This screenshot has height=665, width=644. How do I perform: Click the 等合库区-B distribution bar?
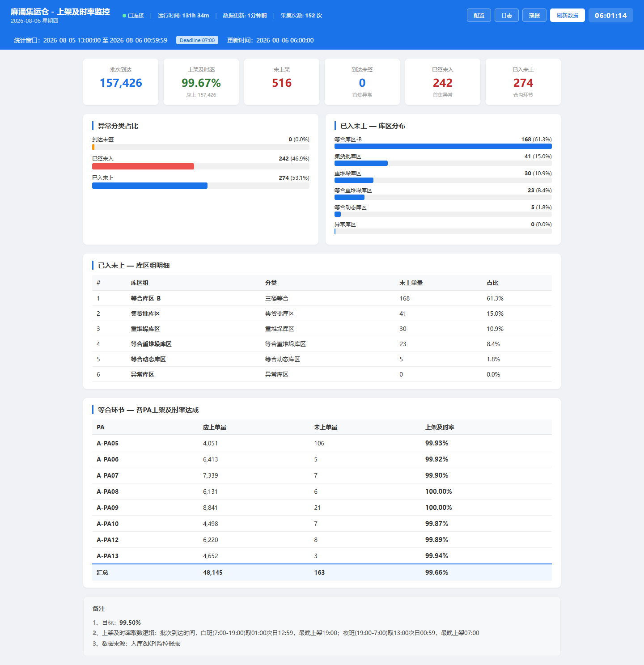click(443, 146)
